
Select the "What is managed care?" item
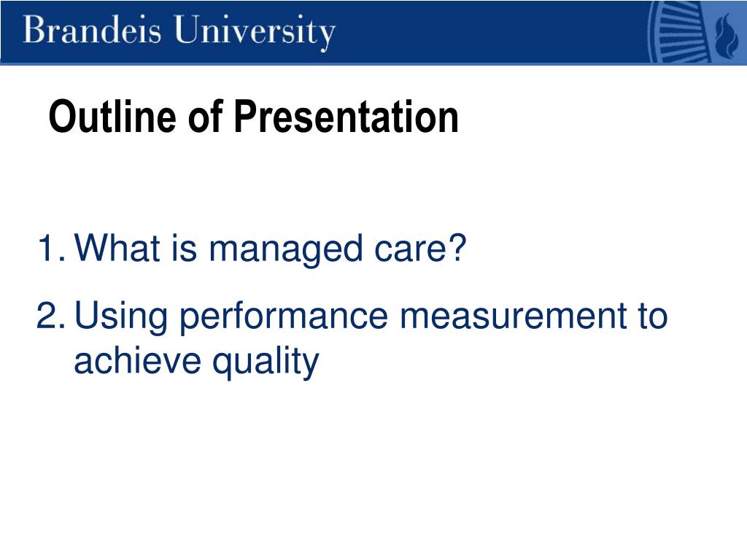(x=270, y=249)
